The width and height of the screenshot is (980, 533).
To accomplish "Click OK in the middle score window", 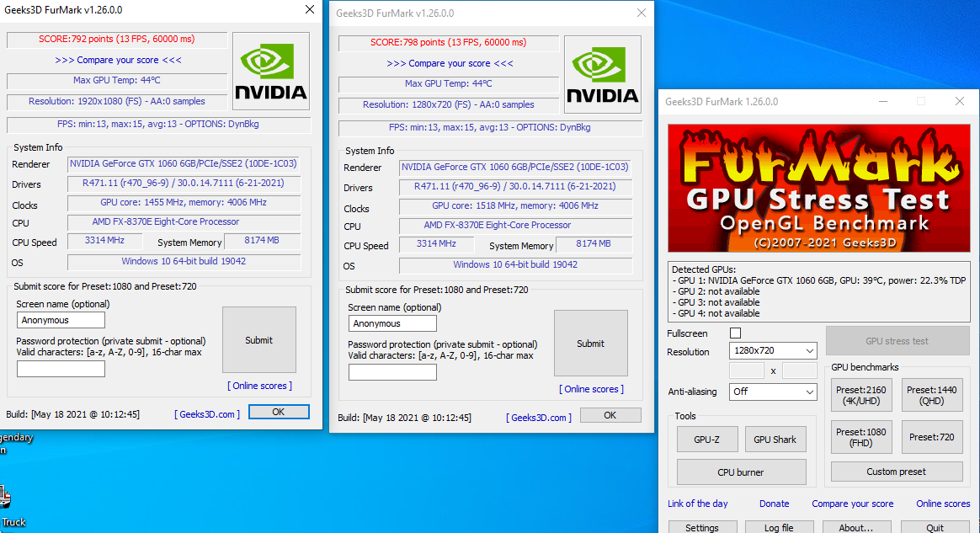I will pyautogui.click(x=610, y=415).
